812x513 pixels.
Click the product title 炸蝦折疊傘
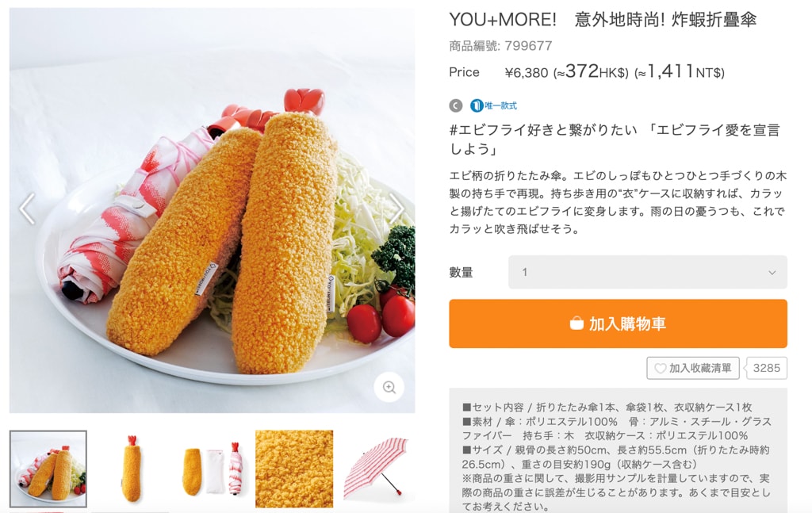714,20
